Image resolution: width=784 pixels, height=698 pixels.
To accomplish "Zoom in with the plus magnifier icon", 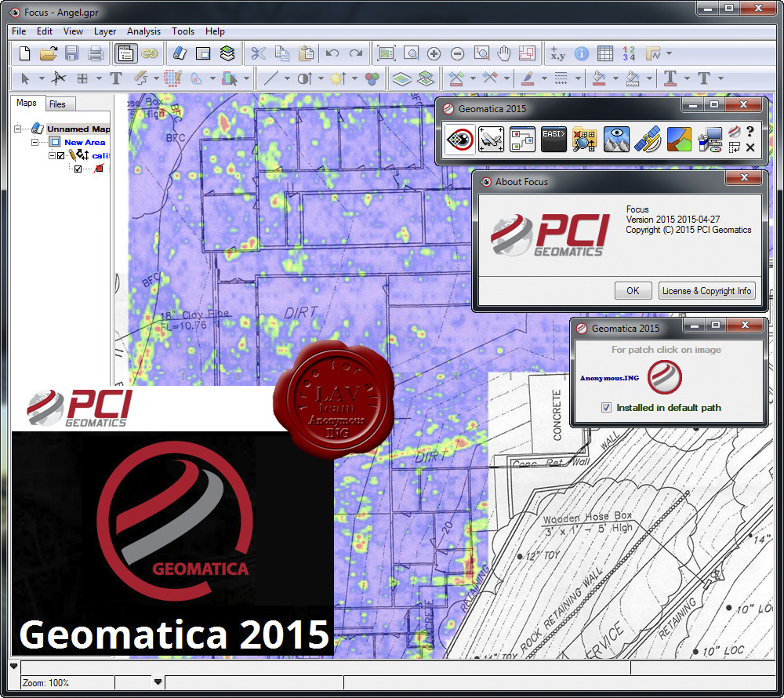I will [434, 53].
